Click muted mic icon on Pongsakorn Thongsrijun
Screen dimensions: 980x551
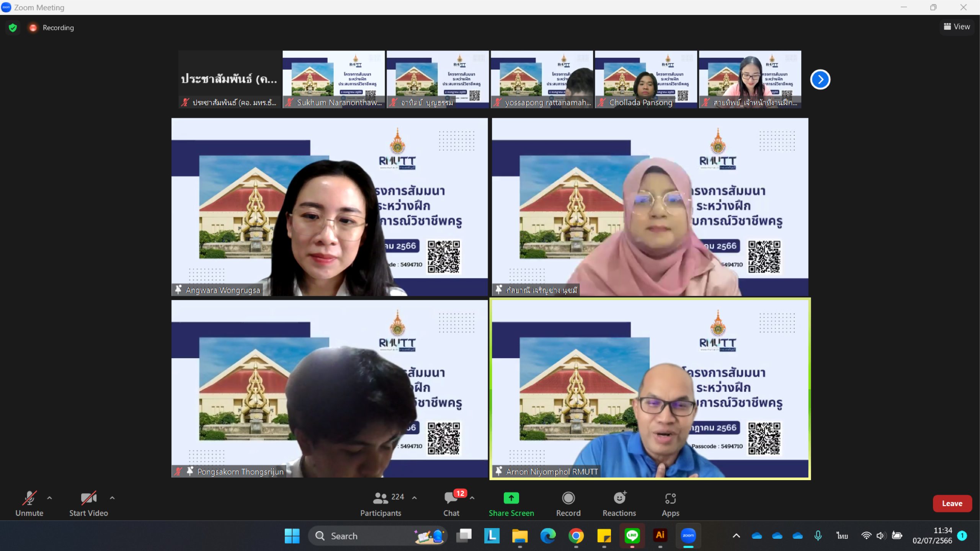[x=178, y=471]
